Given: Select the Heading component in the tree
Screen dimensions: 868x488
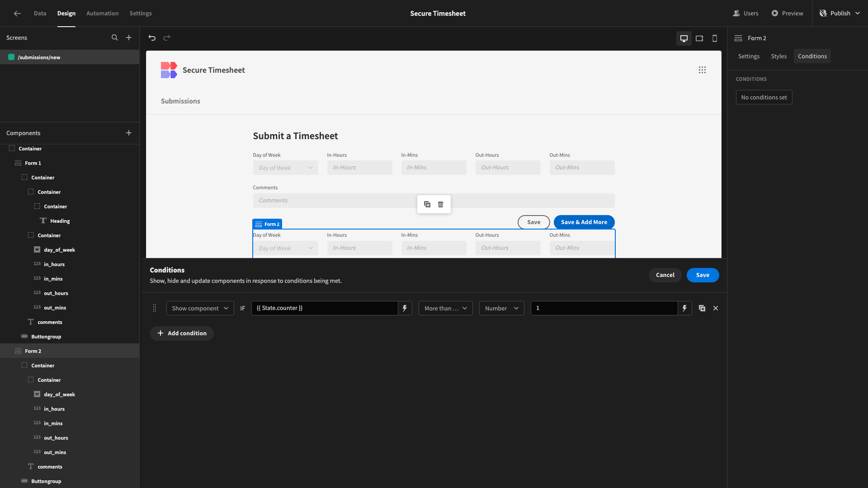Looking at the screenshot, I should (x=70, y=221).
